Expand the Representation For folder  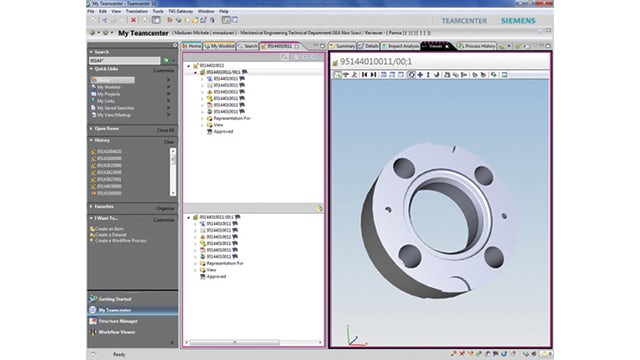[x=202, y=118]
